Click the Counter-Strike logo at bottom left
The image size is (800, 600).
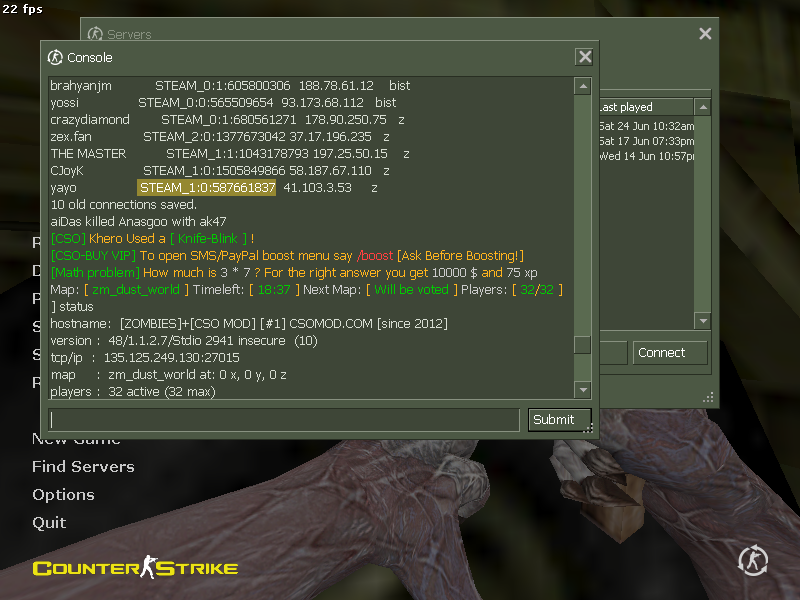[x=135, y=569]
